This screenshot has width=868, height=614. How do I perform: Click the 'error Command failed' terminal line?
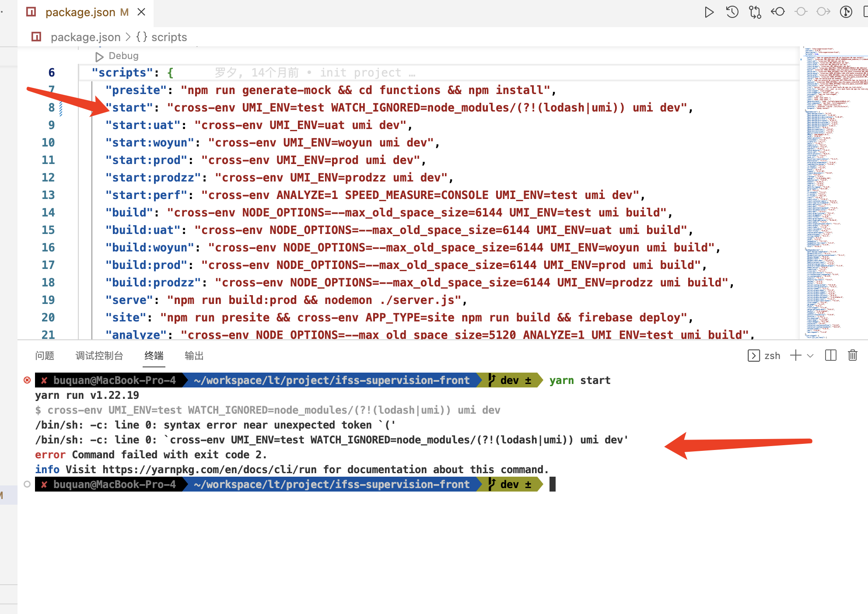pyautogui.click(x=151, y=455)
